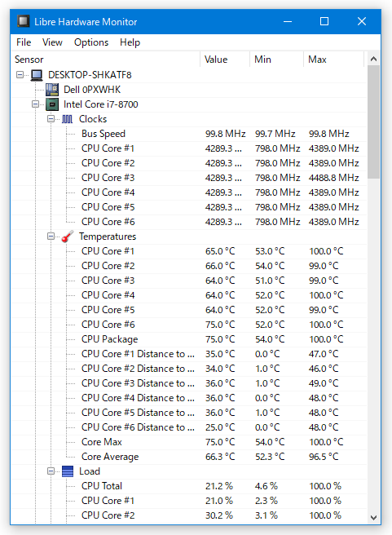The image size is (392, 535).
Task: Click the 4.6 % min value
Action: coord(266,485)
